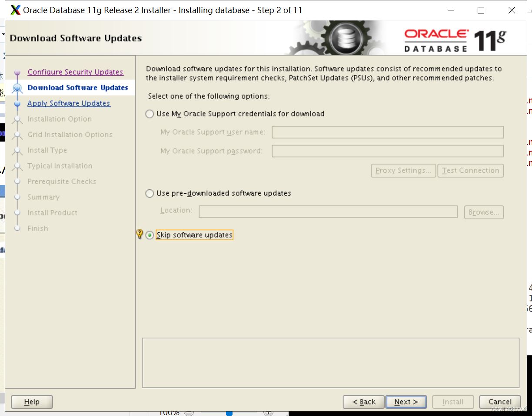
Task: Click Test Connection
Action: pos(470,170)
